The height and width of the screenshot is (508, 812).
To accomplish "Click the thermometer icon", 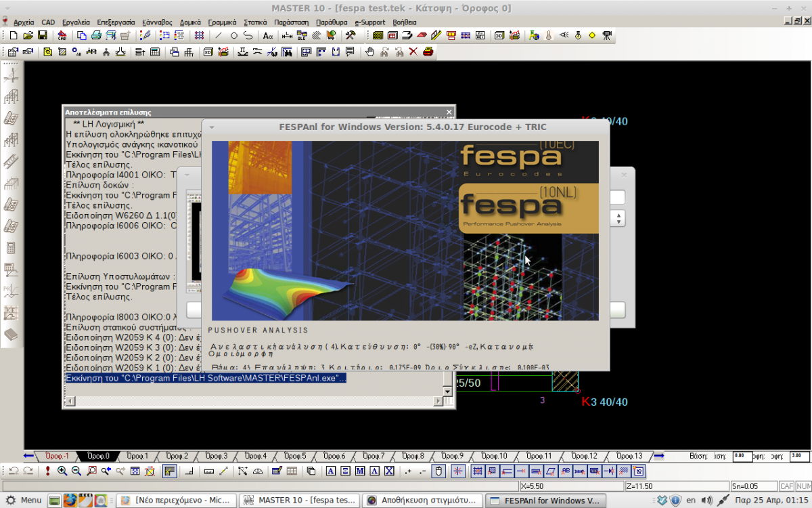I will 549,35.
